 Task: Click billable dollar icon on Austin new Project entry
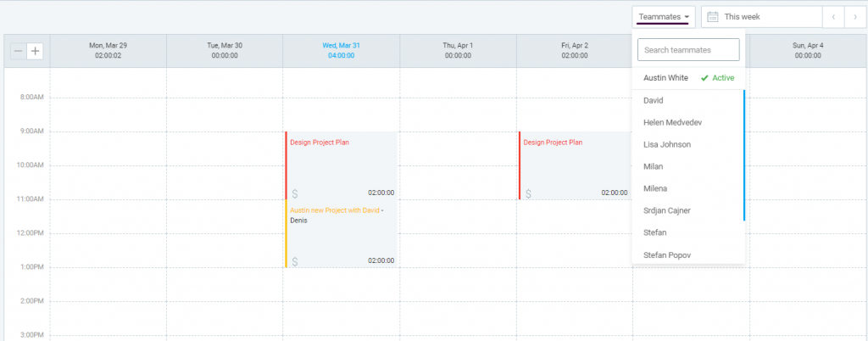[294, 261]
